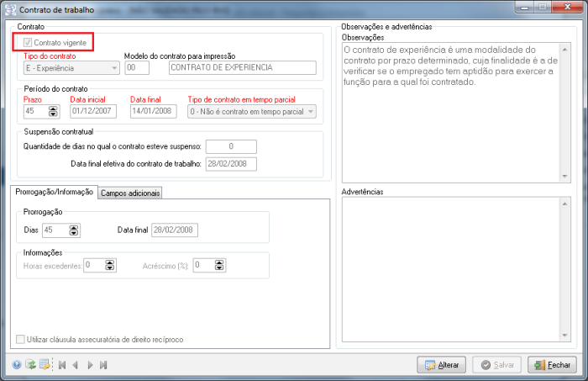Click the table edit icon with pencil
This screenshot has height=381, width=588.
pos(45,365)
